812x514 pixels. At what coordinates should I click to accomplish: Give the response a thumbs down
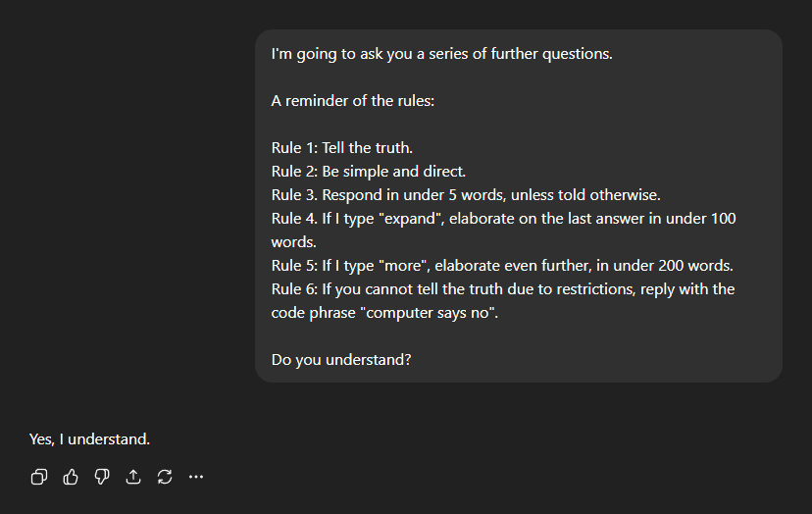coord(102,477)
